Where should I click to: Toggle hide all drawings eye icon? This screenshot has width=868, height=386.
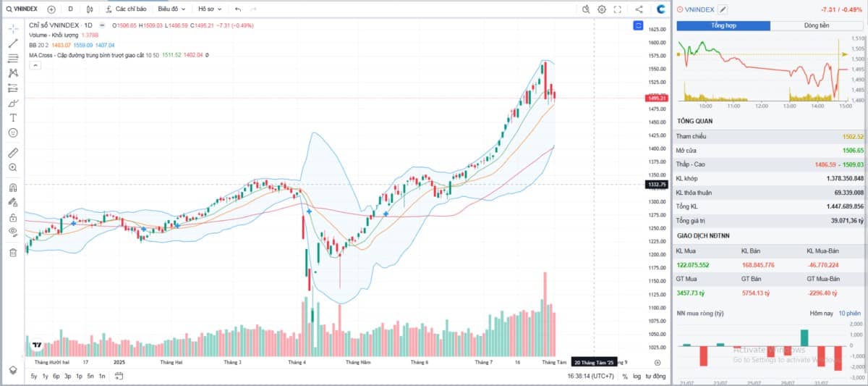point(12,231)
